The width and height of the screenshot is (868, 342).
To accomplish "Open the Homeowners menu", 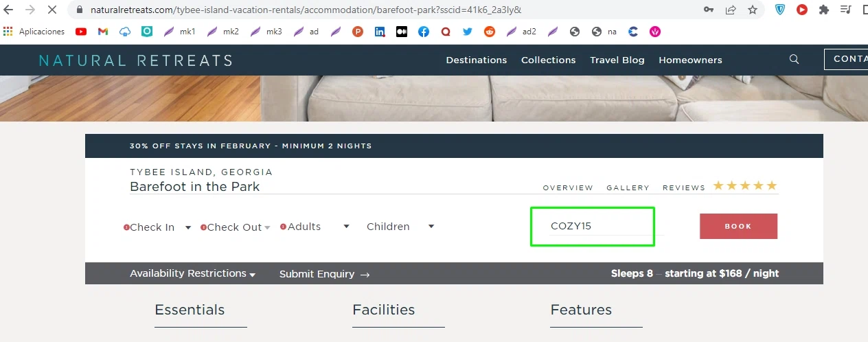I will (690, 60).
